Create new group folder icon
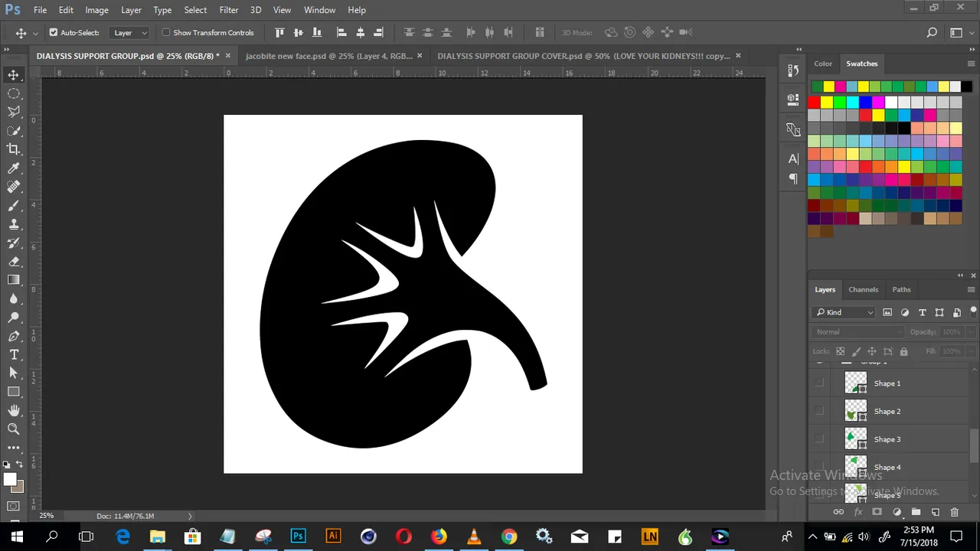This screenshot has height=551, width=980. pos(916,512)
